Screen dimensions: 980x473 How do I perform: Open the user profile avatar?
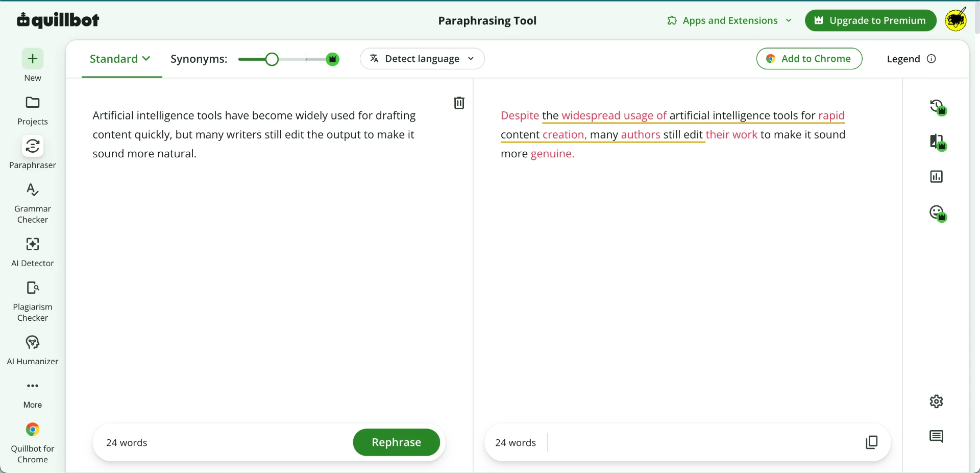pyautogui.click(x=956, y=20)
